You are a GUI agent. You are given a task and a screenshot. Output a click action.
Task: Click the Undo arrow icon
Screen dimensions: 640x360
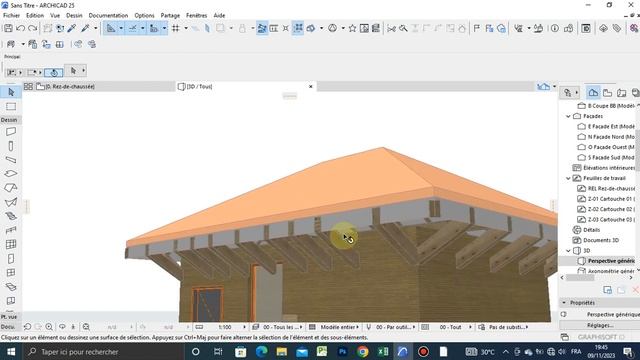(x=20, y=28)
